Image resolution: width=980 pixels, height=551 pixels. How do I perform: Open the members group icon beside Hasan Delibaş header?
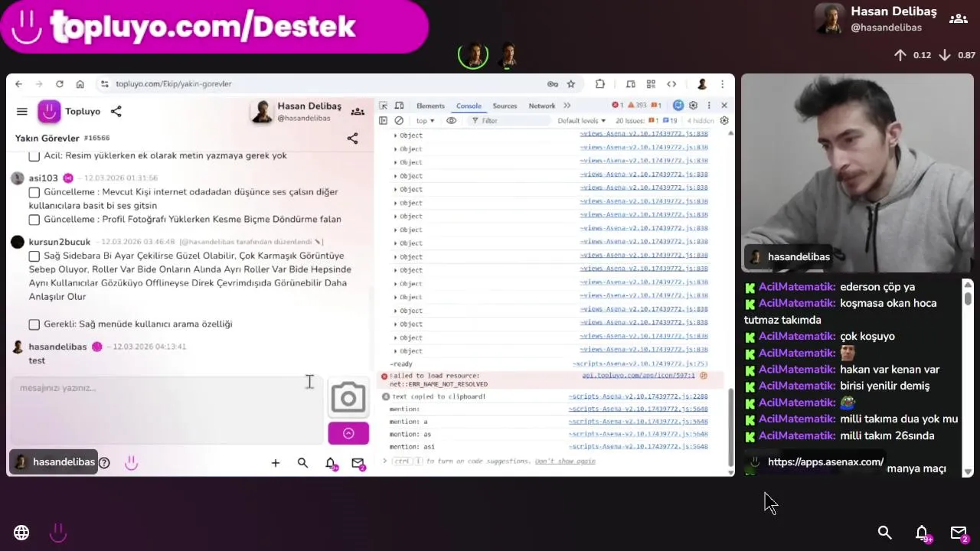[x=358, y=112]
